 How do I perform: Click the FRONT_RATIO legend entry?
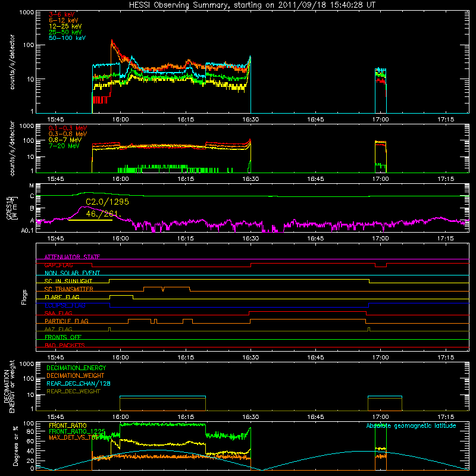[68, 425]
